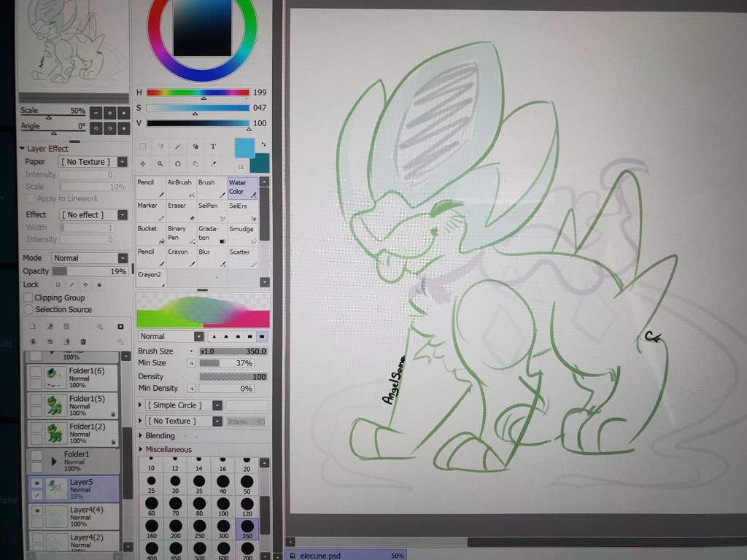Show the Folder1(5) layer
747x560 pixels.
pos(36,400)
